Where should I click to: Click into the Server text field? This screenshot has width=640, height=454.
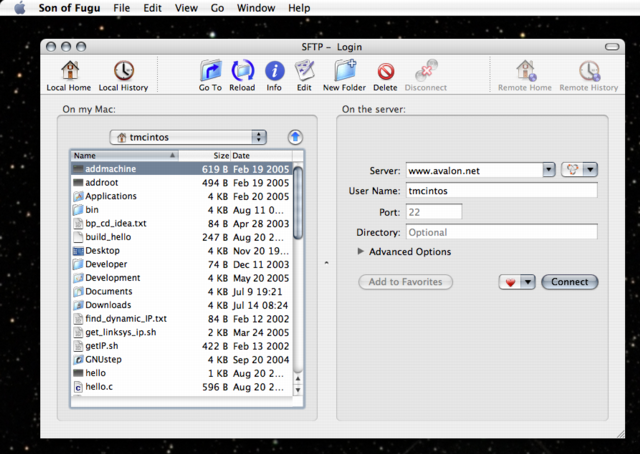coord(474,170)
